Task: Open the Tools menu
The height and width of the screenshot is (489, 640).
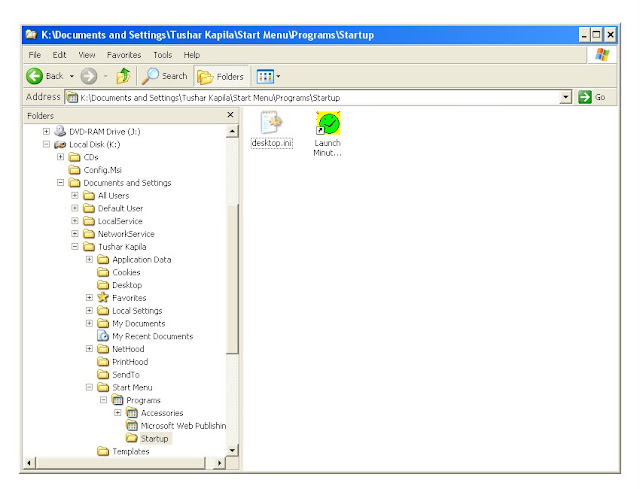Action: pyautogui.click(x=162, y=55)
